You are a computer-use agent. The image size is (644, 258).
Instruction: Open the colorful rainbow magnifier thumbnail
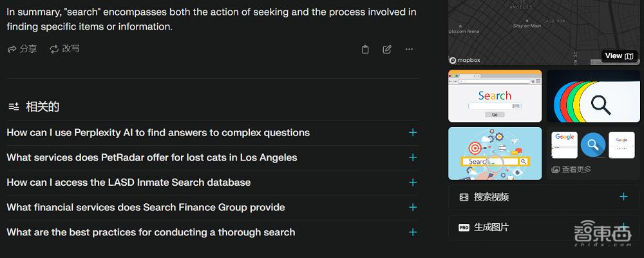click(x=594, y=96)
